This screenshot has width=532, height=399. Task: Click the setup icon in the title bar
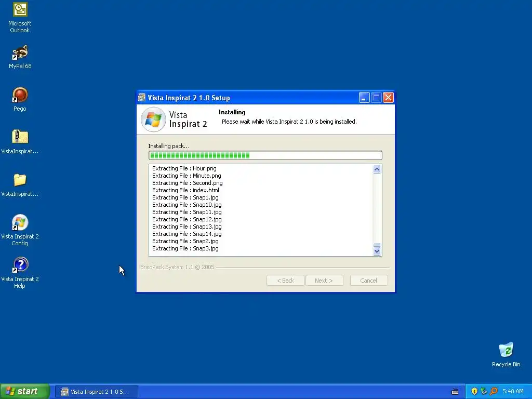coord(142,98)
